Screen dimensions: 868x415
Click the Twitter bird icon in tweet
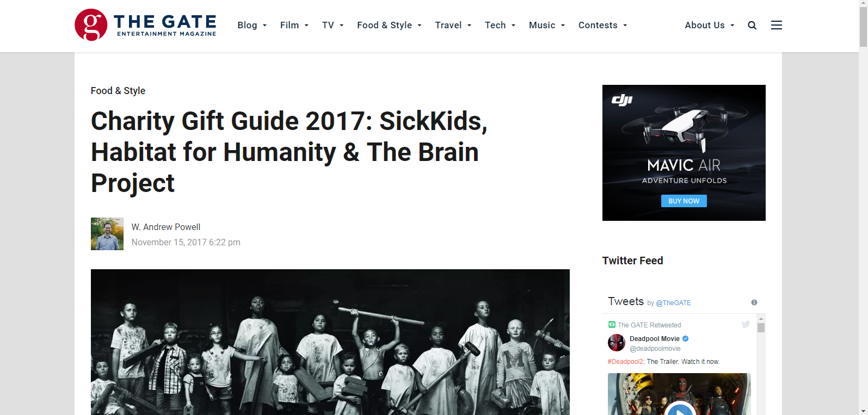(x=746, y=324)
